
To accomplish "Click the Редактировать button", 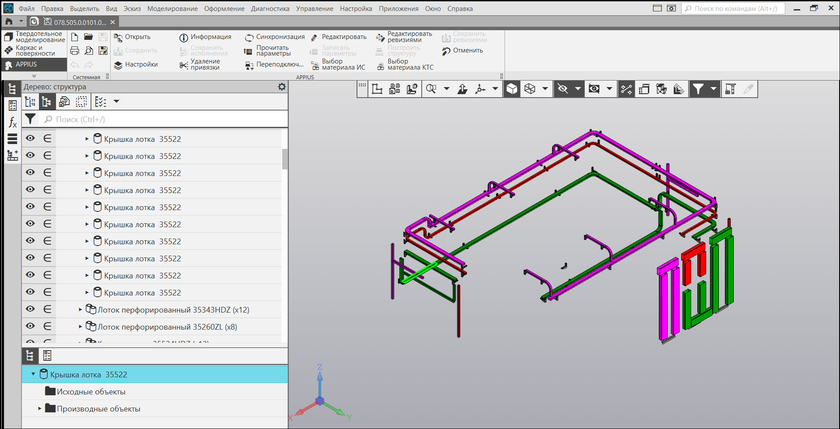I will [x=337, y=37].
